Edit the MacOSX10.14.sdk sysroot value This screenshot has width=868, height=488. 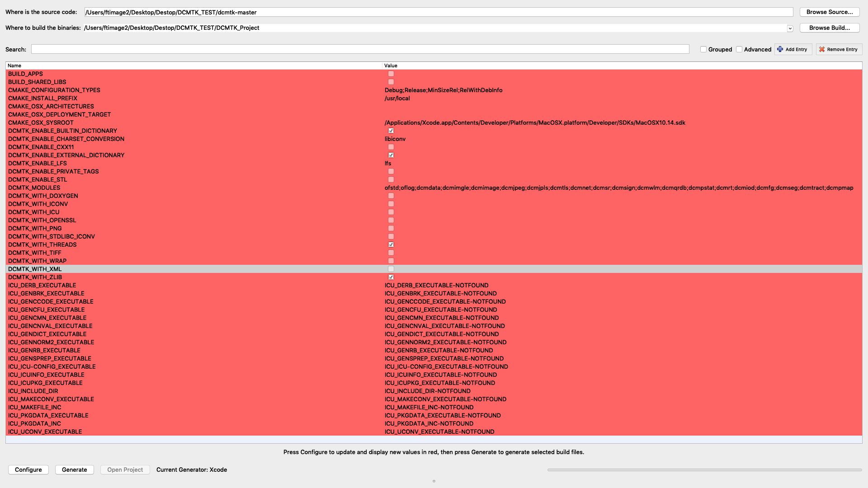click(535, 122)
